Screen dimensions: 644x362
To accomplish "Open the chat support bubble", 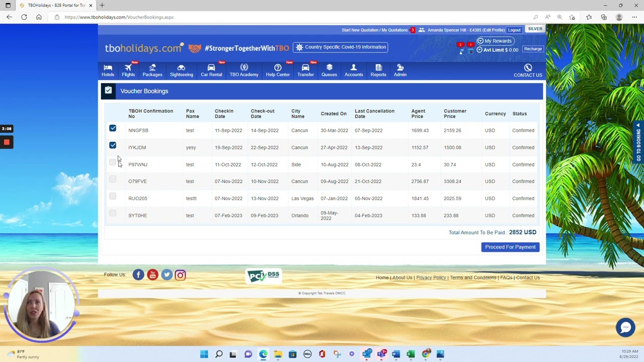I will click(x=625, y=327).
